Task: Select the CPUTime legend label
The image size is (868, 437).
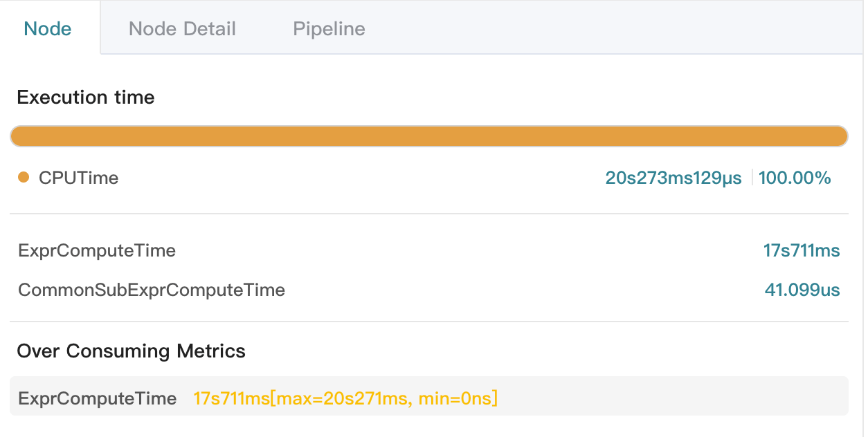Action: 78,178
